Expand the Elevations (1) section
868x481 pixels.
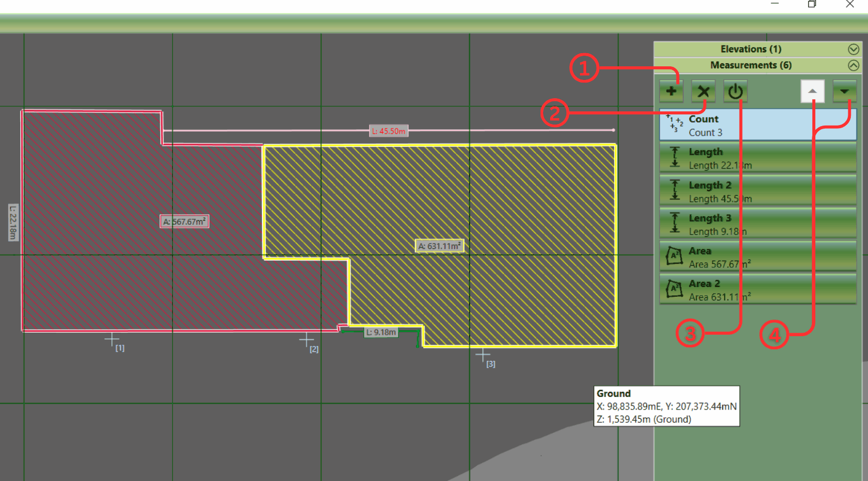[x=853, y=49]
